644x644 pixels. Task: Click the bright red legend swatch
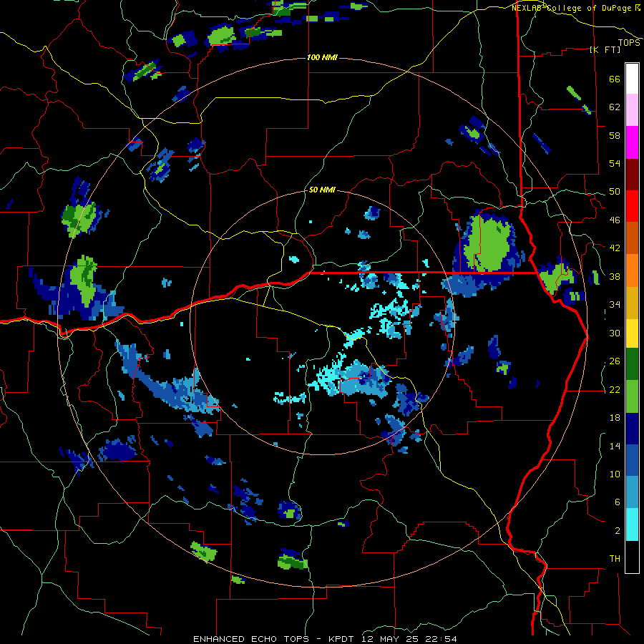tap(632, 206)
